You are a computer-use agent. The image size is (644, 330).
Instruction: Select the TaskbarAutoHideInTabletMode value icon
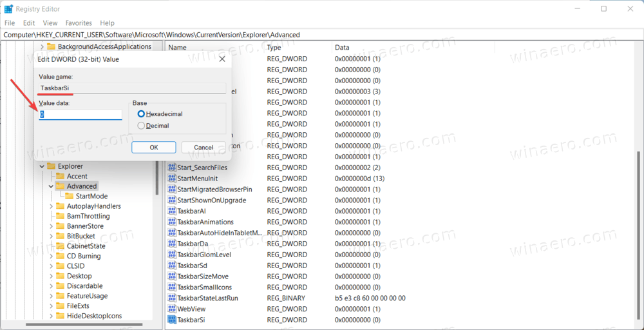172,233
